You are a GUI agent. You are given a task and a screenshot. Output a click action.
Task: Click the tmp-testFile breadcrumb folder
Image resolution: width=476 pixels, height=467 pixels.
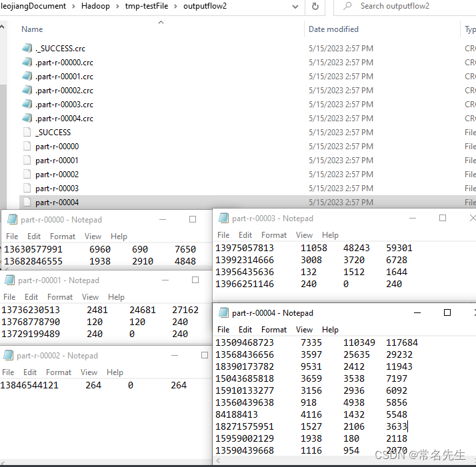[146, 6]
